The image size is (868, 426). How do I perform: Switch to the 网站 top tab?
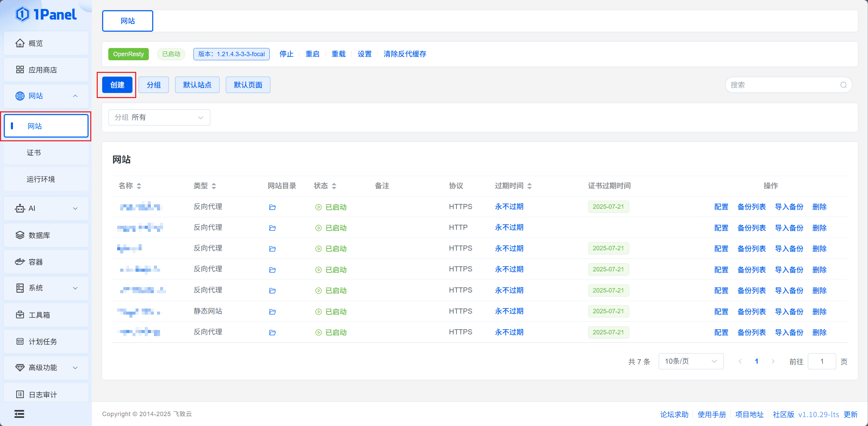(128, 21)
